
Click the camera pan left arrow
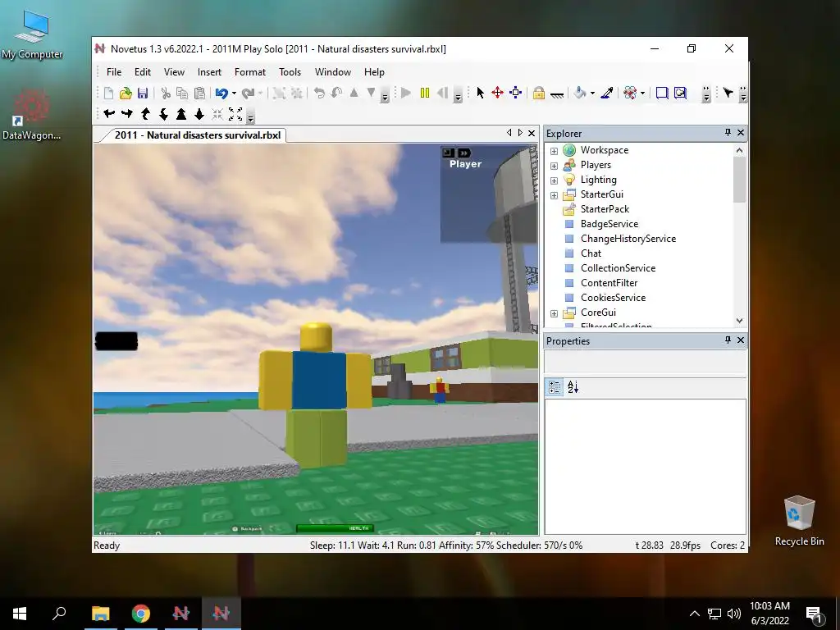[109, 113]
